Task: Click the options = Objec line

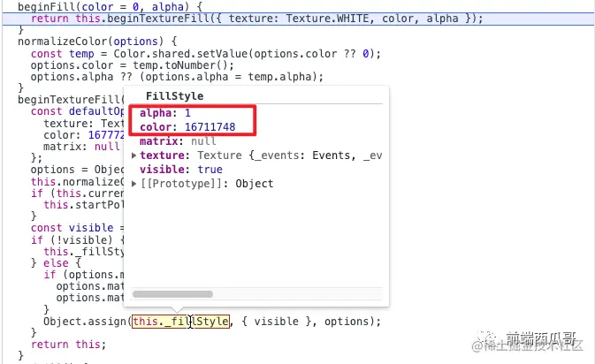Action: pyautogui.click(x=78, y=170)
